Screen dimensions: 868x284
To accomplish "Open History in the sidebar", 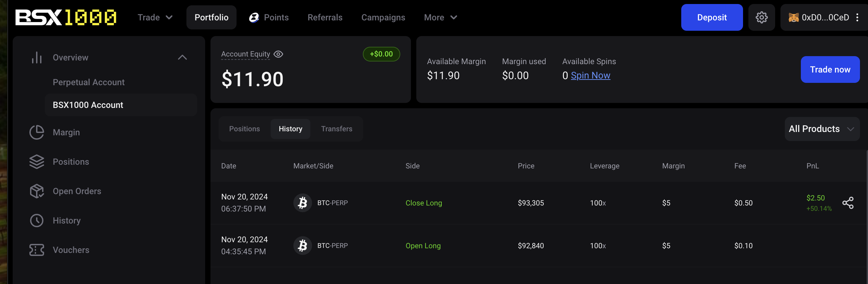I will click(x=67, y=221).
